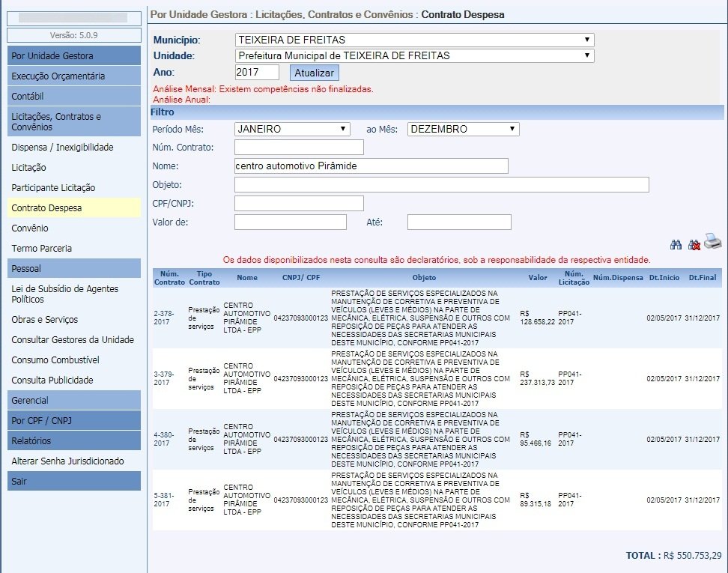Click the Núm. Contrato input field
This screenshot has height=573, width=728.
click(x=299, y=147)
